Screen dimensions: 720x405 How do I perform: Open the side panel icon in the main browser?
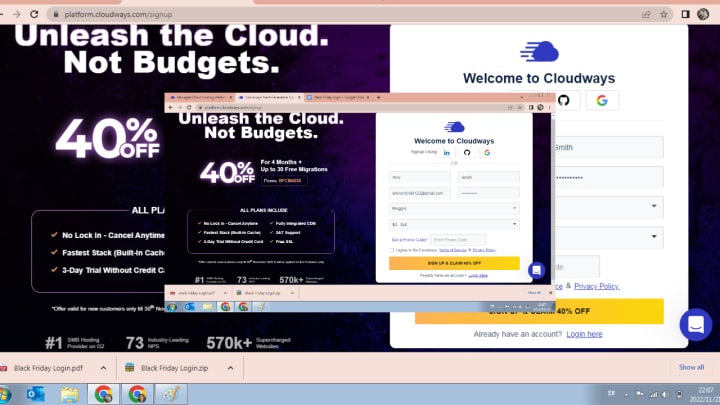[x=685, y=14]
